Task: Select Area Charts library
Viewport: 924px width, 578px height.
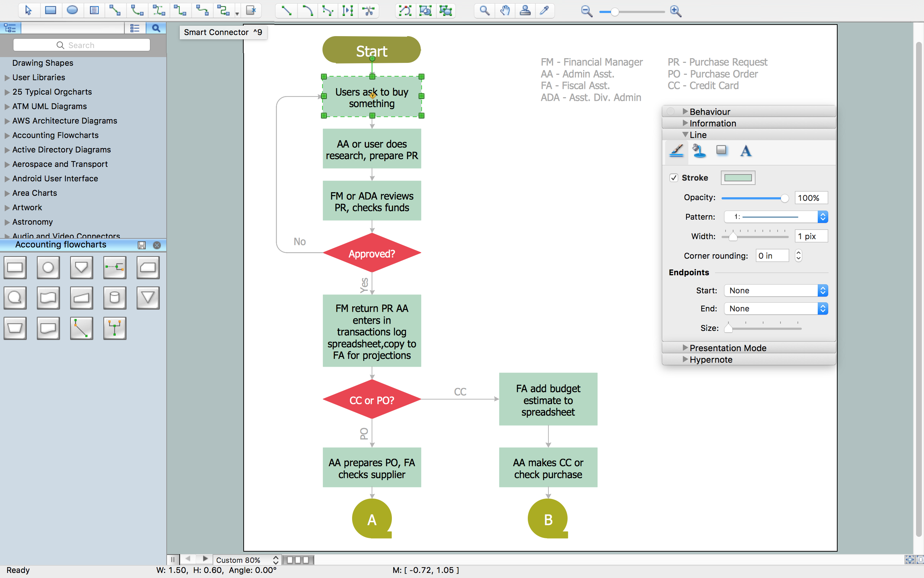Action: point(34,193)
